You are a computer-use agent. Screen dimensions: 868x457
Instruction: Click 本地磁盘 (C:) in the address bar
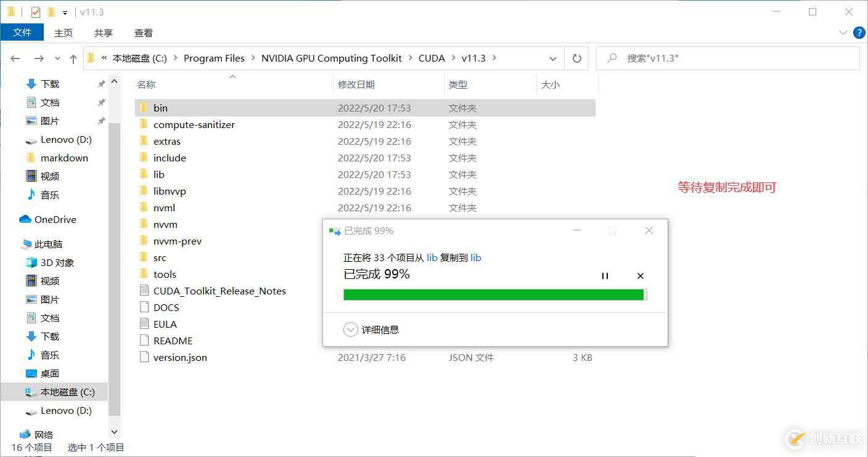(140, 58)
